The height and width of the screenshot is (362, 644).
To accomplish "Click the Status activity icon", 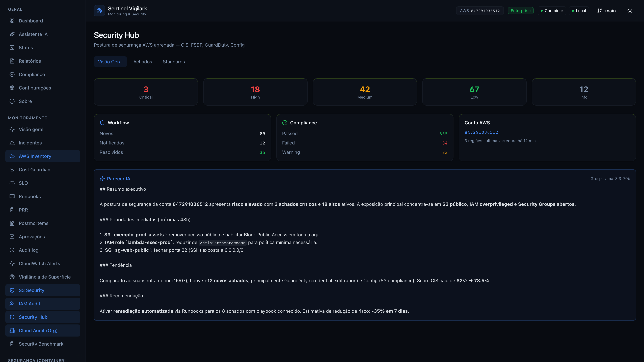I will click(12, 48).
